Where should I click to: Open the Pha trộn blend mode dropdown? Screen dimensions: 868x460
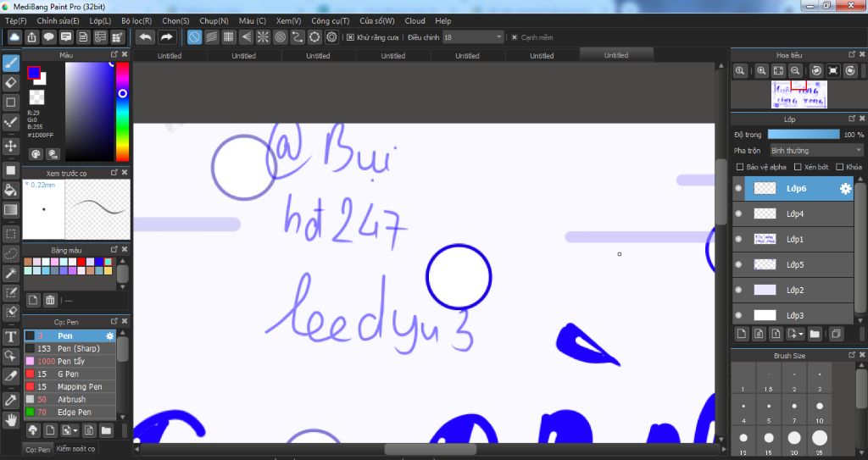click(x=816, y=151)
